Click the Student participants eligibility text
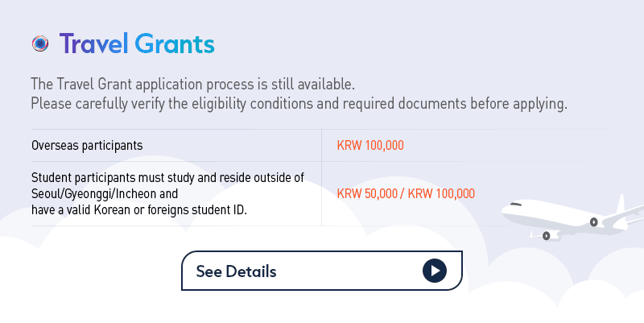The width and height of the screenshot is (644, 323). [167, 193]
